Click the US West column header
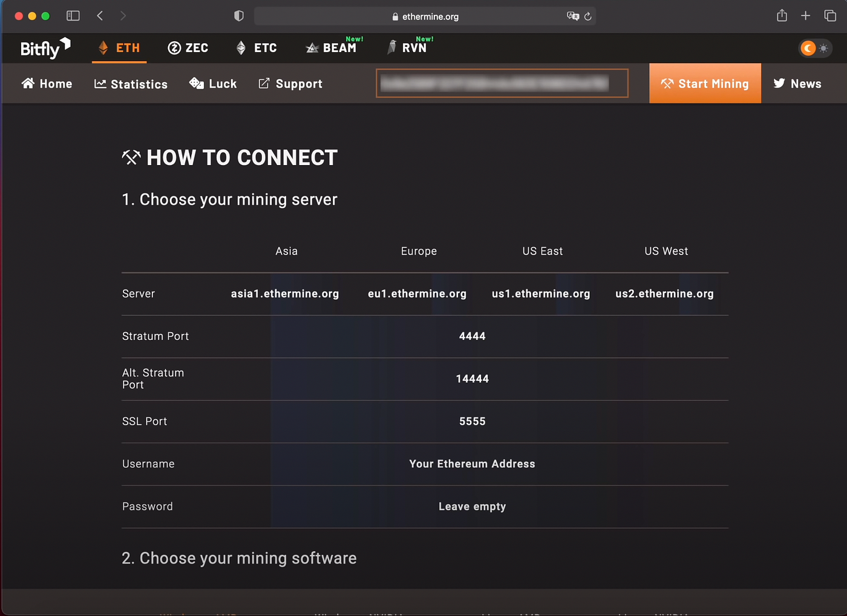 click(666, 251)
